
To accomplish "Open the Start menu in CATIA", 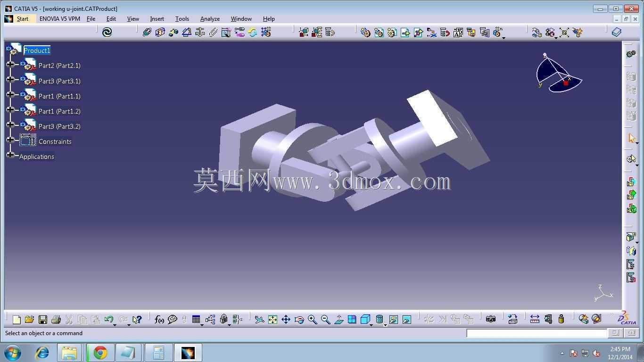I will click(x=23, y=19).
